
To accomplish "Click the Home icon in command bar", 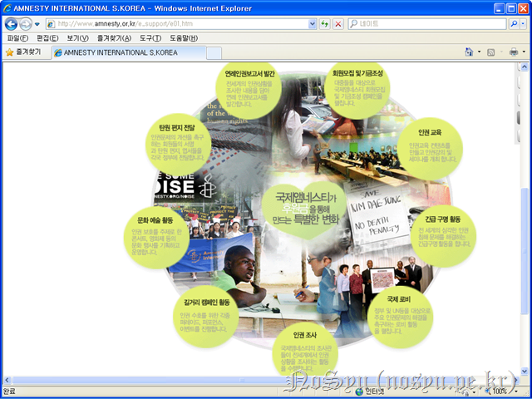I will (470, 52).
